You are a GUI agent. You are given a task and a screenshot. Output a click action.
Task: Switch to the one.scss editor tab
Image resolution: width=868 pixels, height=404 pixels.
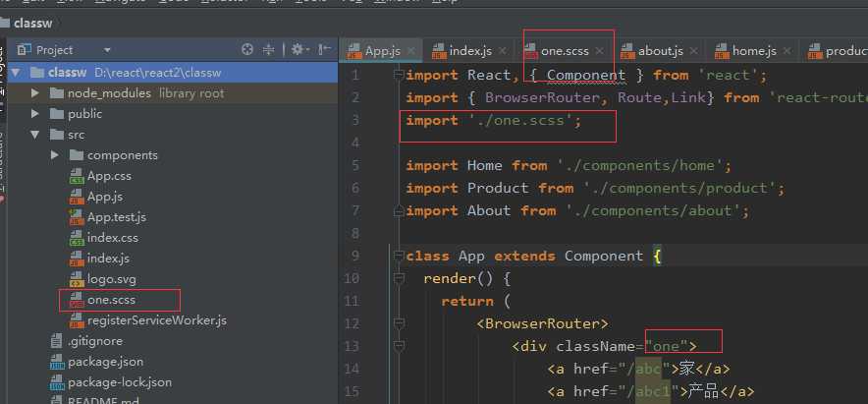point(565,50)
